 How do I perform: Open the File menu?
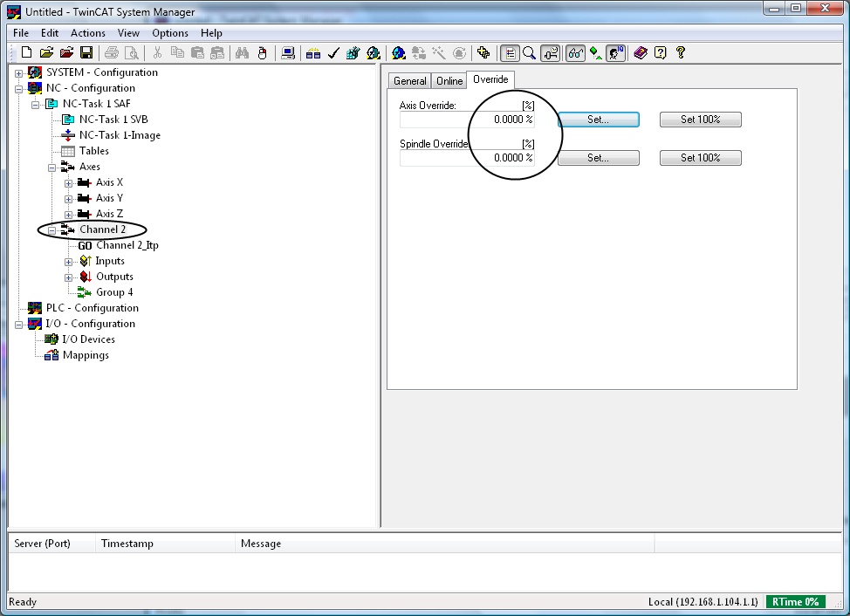(21, 33)
